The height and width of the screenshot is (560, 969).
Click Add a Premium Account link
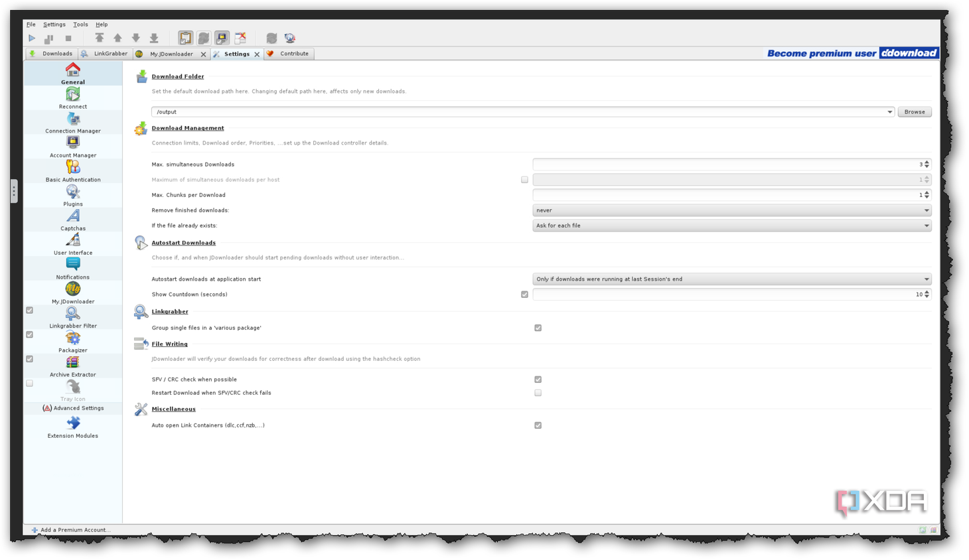(x=71, y=530)
